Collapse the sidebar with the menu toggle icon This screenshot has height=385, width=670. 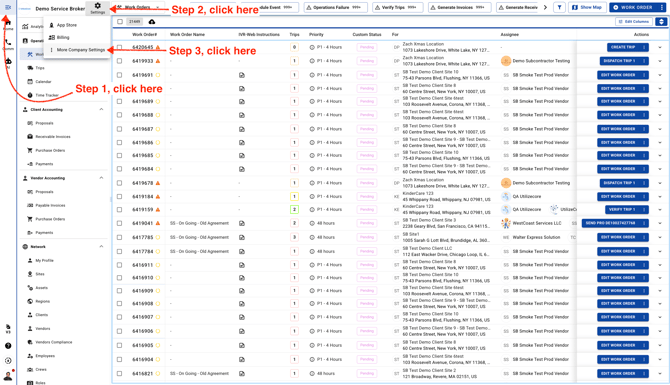pos(8,7)
